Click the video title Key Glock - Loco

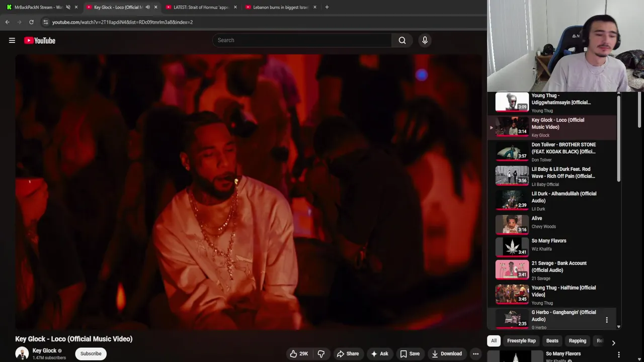point(74,339)
